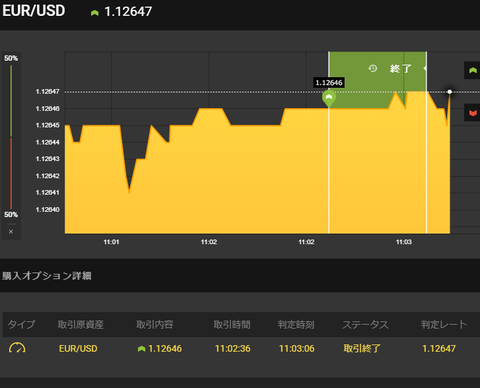Click the 取引内容 column header
Image resolution: width=480 pixels, height=388 pixels.
click(x=155, y=324)
